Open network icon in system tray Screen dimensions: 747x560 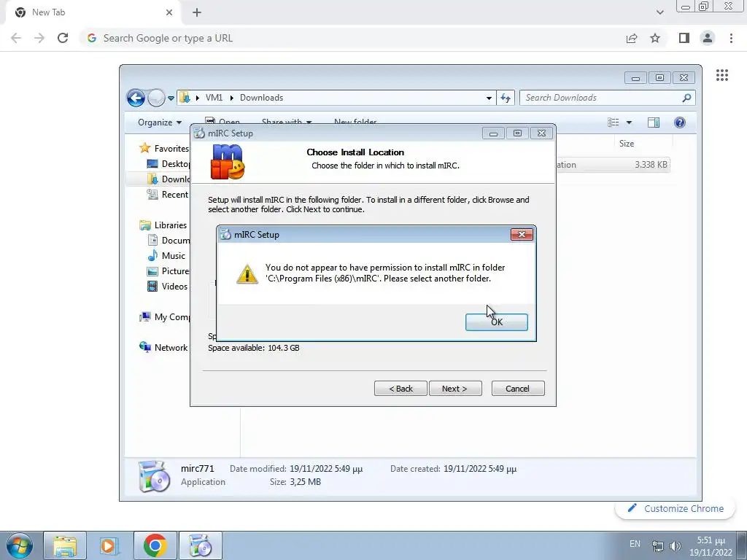tap(658, 545)
